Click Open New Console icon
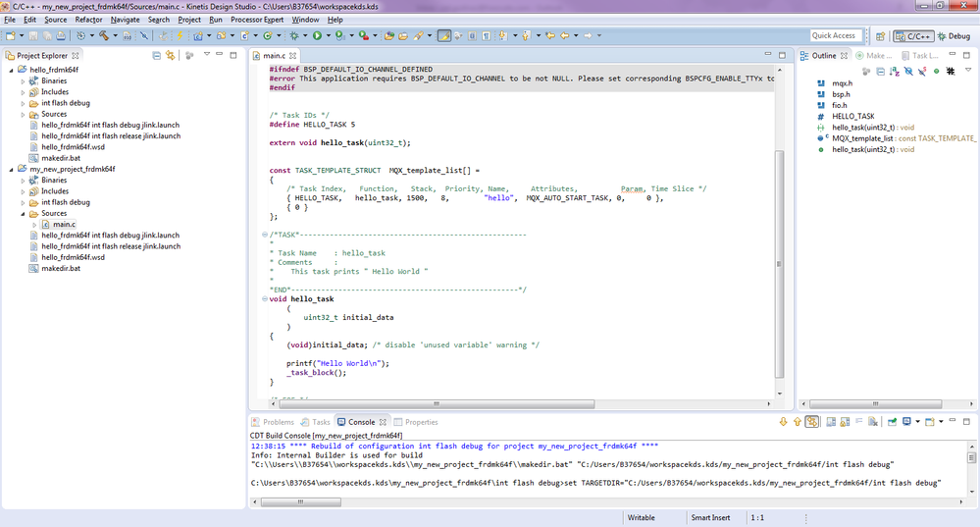 coord(929,422)
